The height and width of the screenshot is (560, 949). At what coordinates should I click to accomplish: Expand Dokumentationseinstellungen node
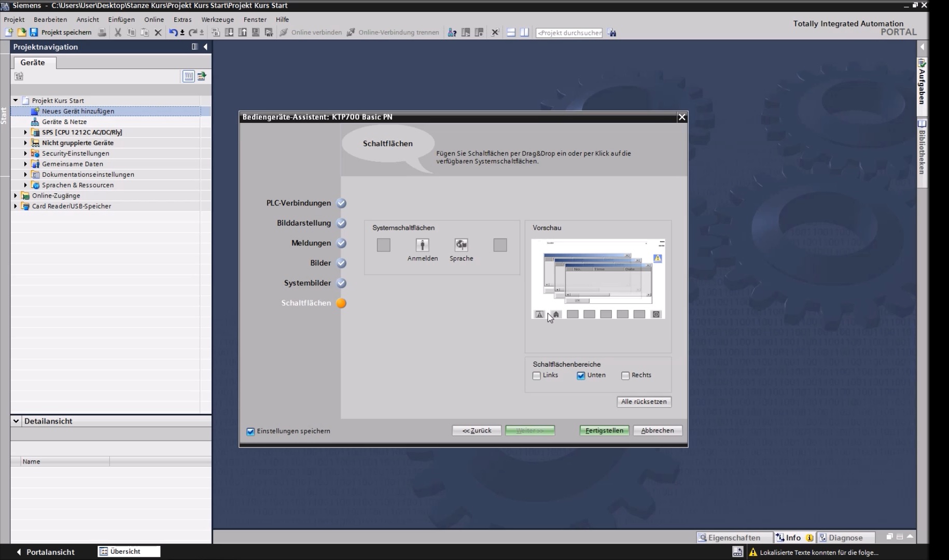pos(25,174)
